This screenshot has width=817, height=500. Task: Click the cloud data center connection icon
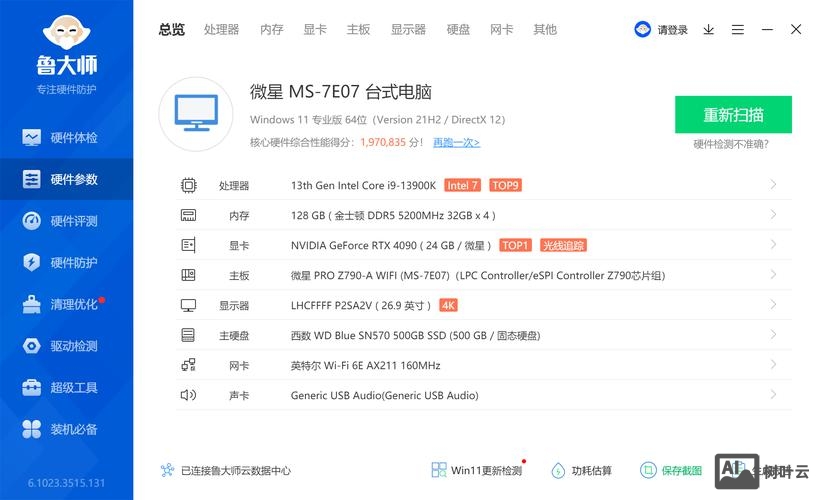pyautogui.click(x=167, y=470)
